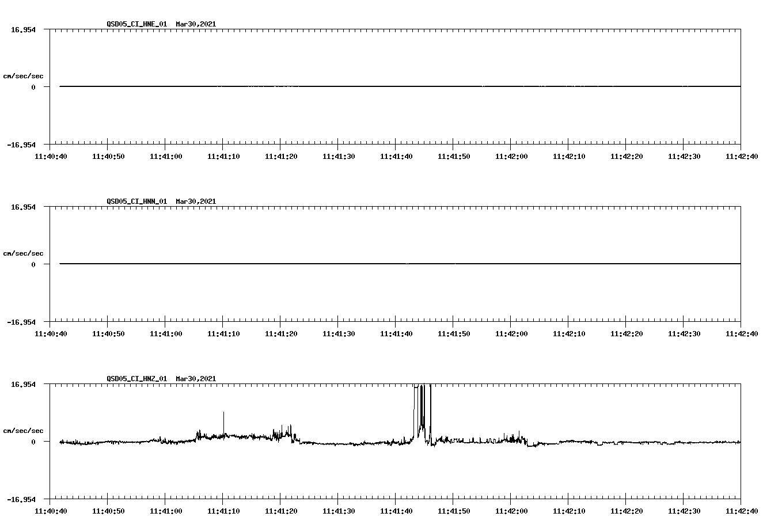Click the 11:42:00 tick on the HNN time axis
Screen dimensions: 782x532
tap(510, 333)
